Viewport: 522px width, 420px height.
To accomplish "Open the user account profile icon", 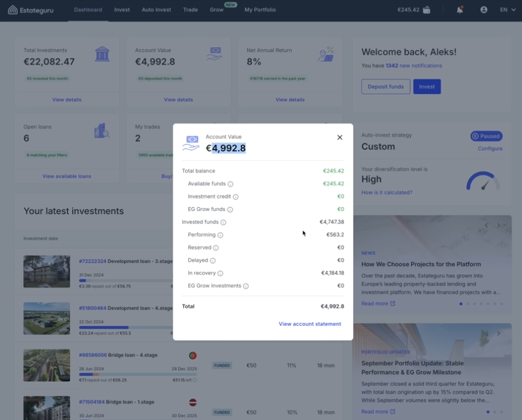I will 484,9.
